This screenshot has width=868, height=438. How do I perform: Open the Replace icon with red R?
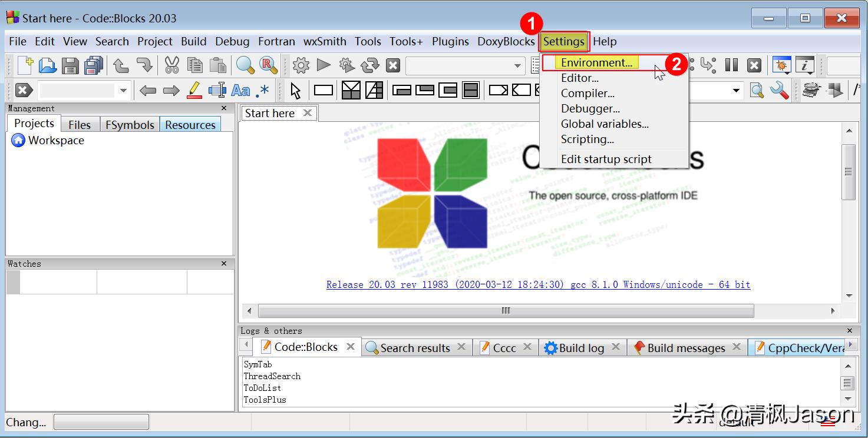[269, 65]
